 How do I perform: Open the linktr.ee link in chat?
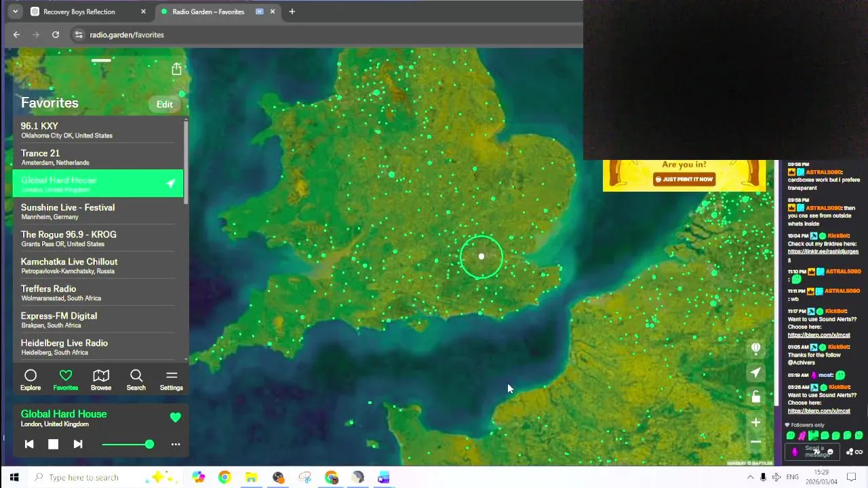point(823,255)
